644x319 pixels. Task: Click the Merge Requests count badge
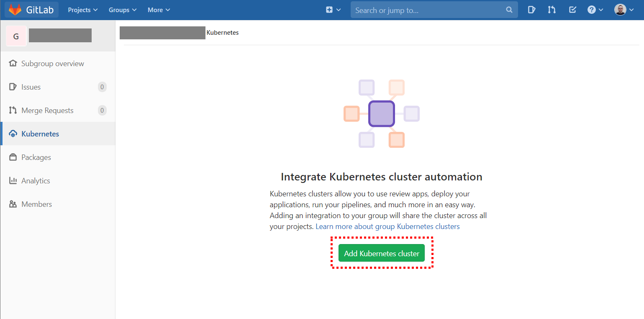102,111
